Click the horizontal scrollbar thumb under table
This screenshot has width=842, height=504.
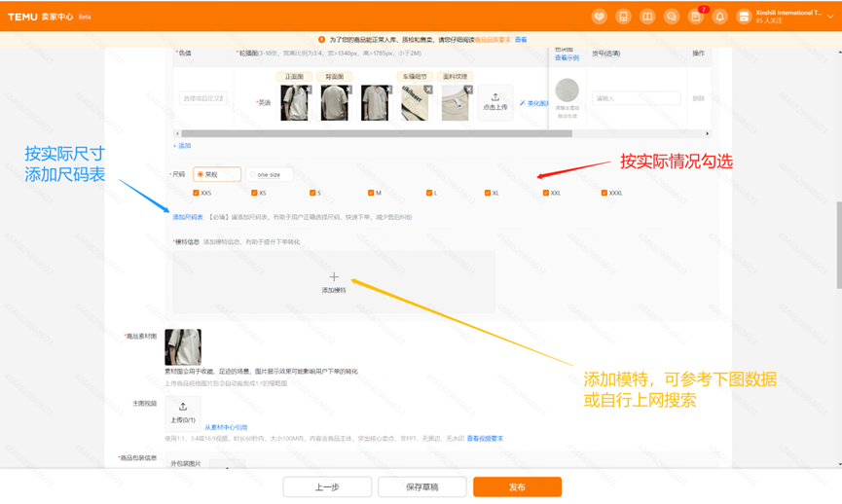click(376, 133)
